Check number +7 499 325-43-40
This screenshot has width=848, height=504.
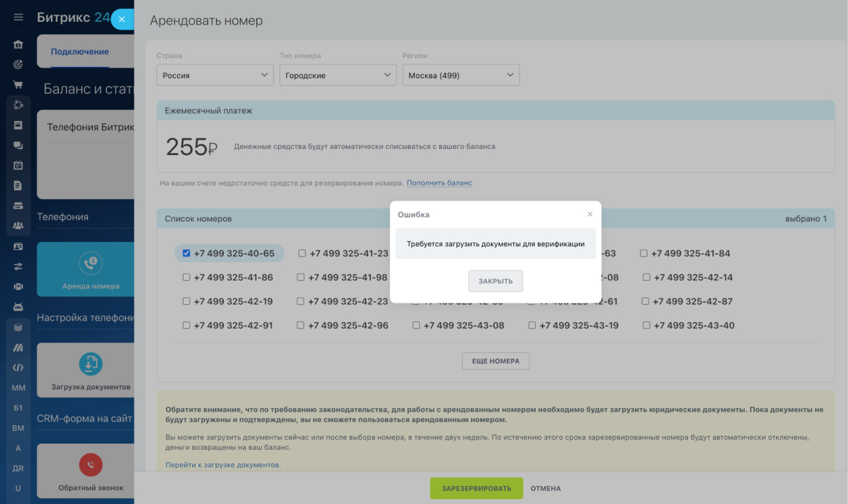point(647,325)
